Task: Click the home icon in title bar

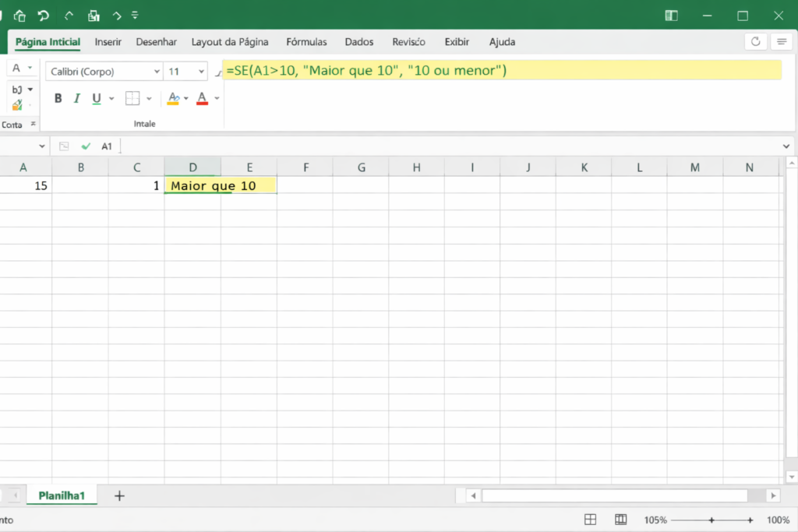Action: [x=19, y=16]
